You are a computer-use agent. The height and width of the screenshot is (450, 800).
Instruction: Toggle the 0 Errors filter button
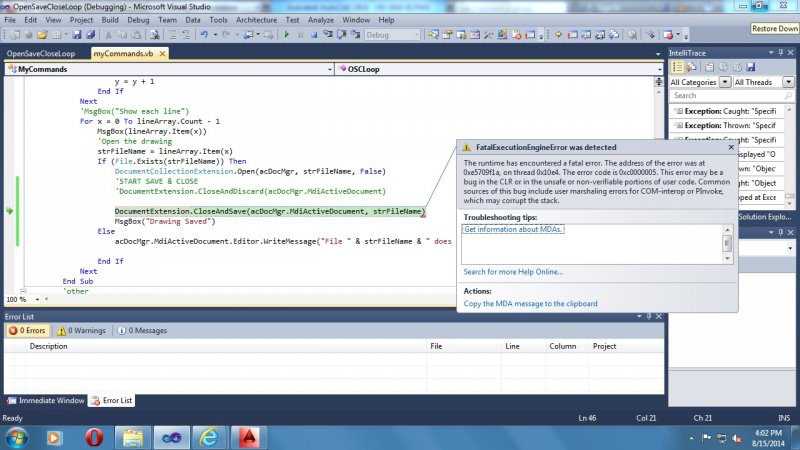pos(28,331)
